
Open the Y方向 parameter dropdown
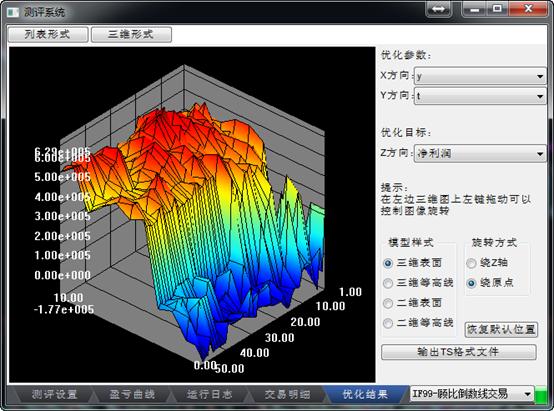pos(480,96)
